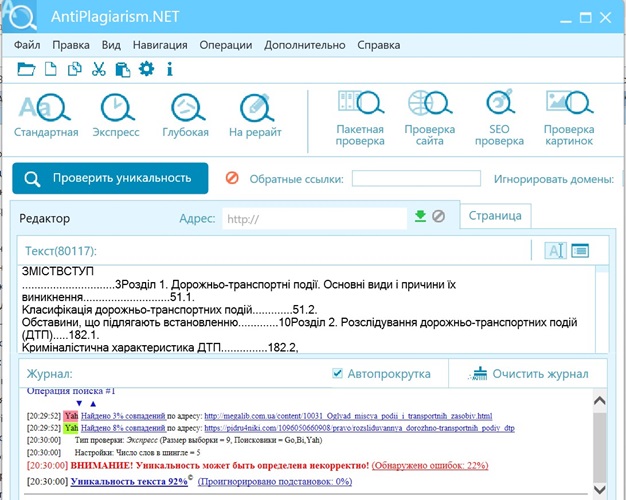Open Проверка картинок image check
The width and height of the screenshot is (626, 500).
pyautogui.click(x=569, y=109)
